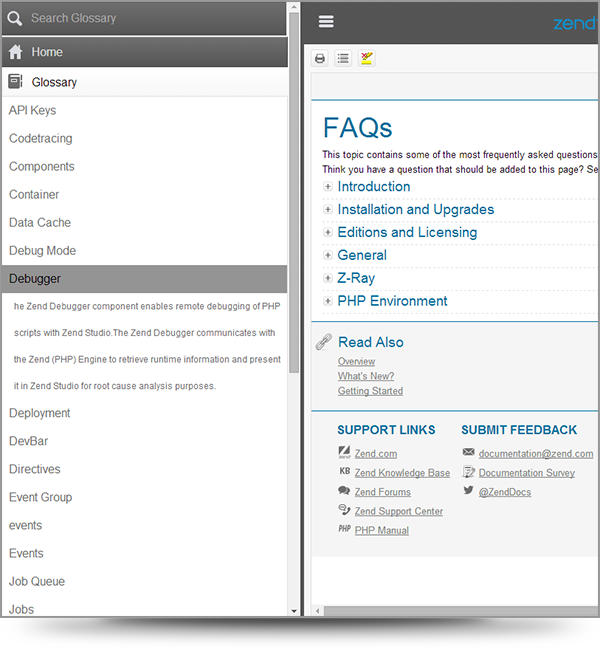Collapse the Debugger glossary term

click(x=145, y=279)
